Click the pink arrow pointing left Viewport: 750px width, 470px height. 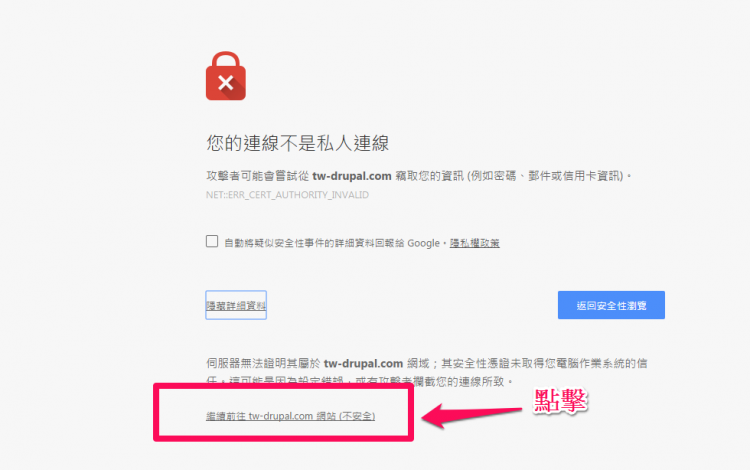click(x=471, y=415)
